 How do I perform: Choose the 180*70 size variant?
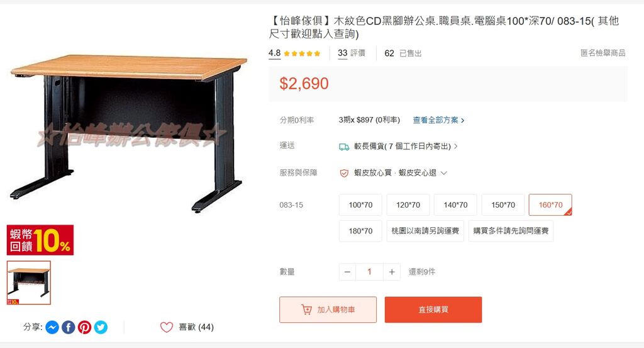(360, 231)
